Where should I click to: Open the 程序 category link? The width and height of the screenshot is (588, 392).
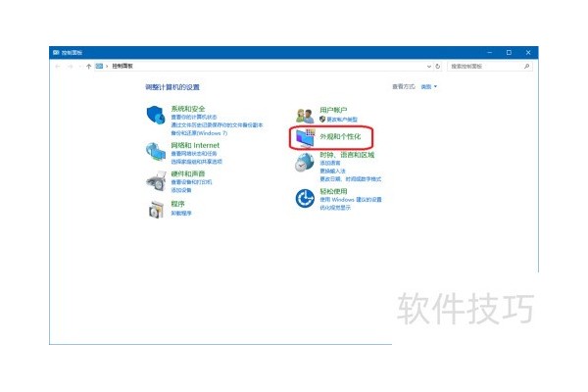pyautogui.click(x=177, y=204)
